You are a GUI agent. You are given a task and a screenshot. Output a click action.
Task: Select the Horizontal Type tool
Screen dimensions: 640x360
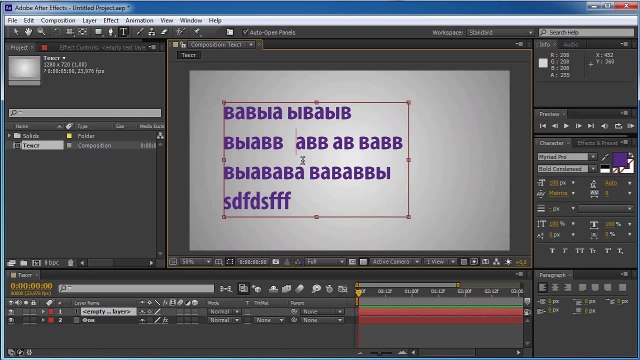(x=124, y=32)
